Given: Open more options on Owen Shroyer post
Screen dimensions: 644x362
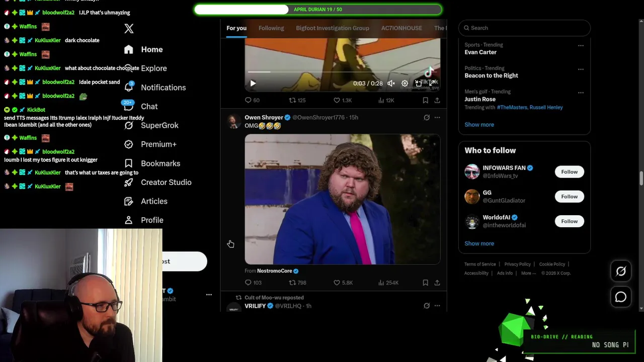Looking at the screenshot, I should point(437,118).
